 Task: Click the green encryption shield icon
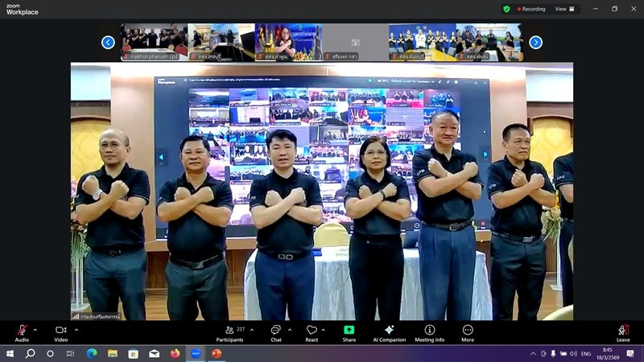[x=506, y=9]
